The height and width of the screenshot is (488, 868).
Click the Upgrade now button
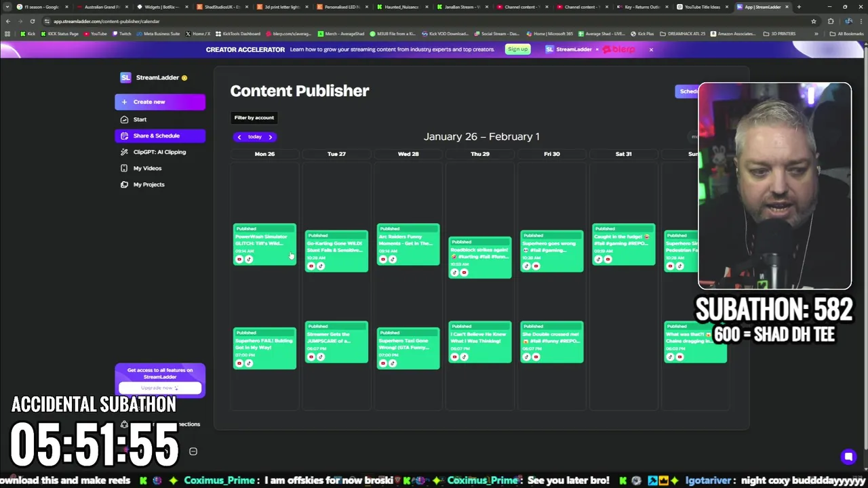(160, 388)
